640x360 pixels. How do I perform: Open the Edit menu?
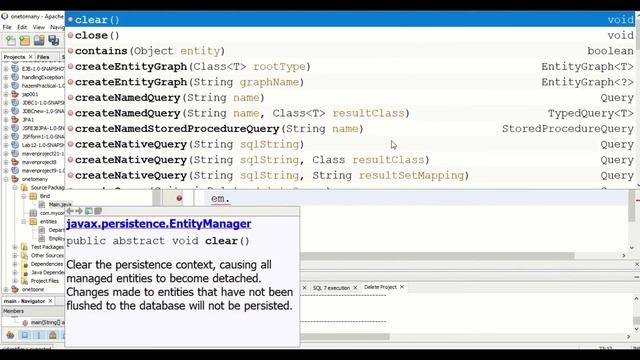[22, 27]
